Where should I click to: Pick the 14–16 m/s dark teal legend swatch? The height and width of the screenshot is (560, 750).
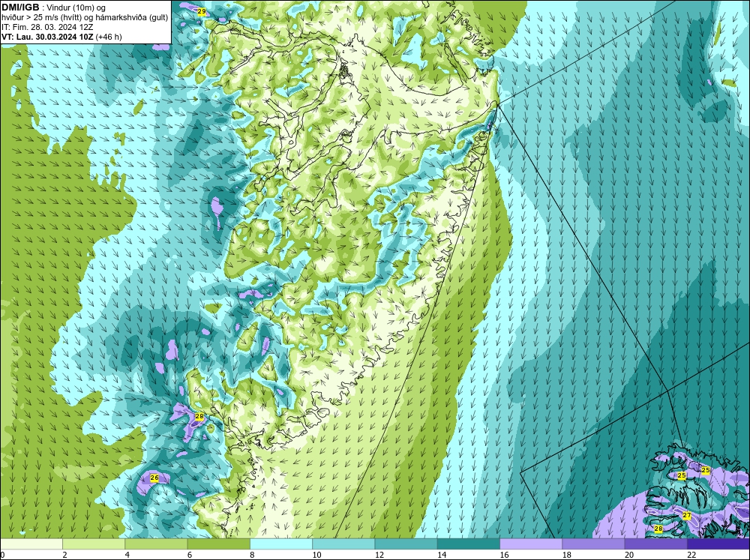[469, 544]
